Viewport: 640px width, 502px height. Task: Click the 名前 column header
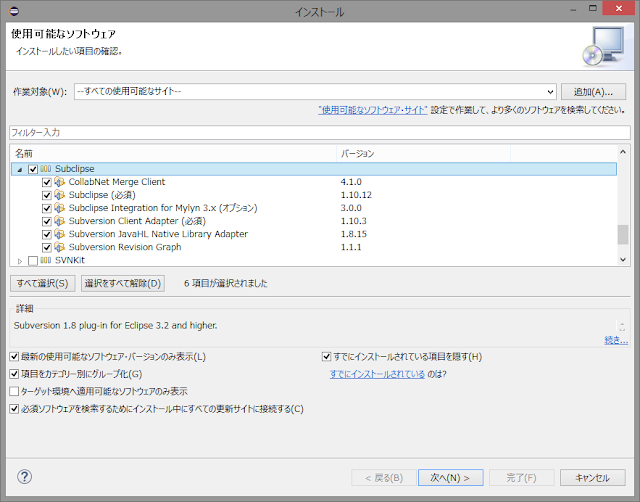pyautogui.click(x=173, y=153)
